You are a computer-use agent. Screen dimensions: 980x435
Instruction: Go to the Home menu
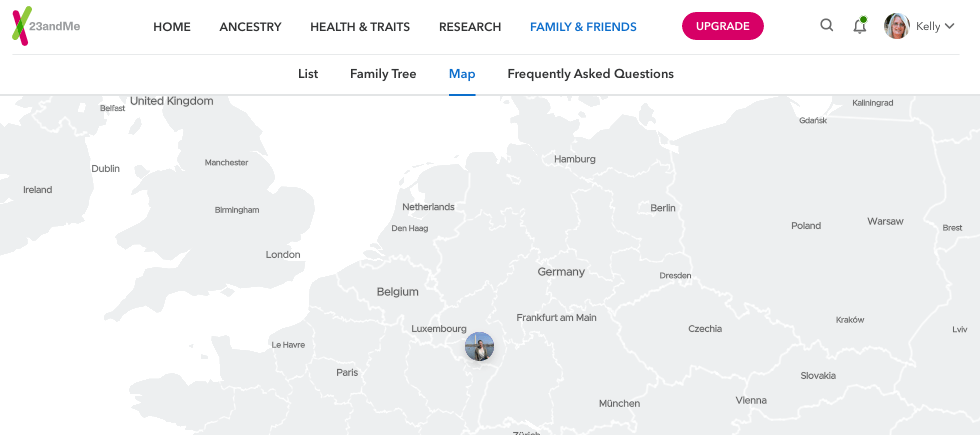[172, 27]
